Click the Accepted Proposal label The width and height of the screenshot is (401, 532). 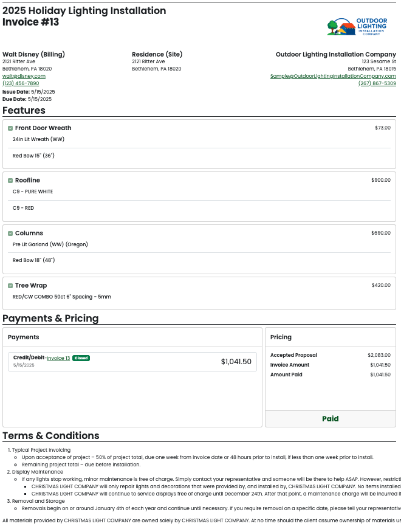293,355
